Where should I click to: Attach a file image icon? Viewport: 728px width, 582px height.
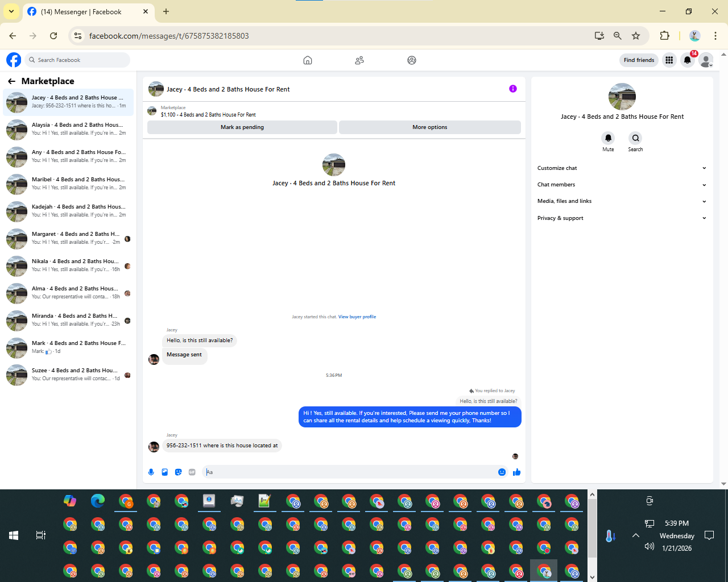(x=165, y=472)
